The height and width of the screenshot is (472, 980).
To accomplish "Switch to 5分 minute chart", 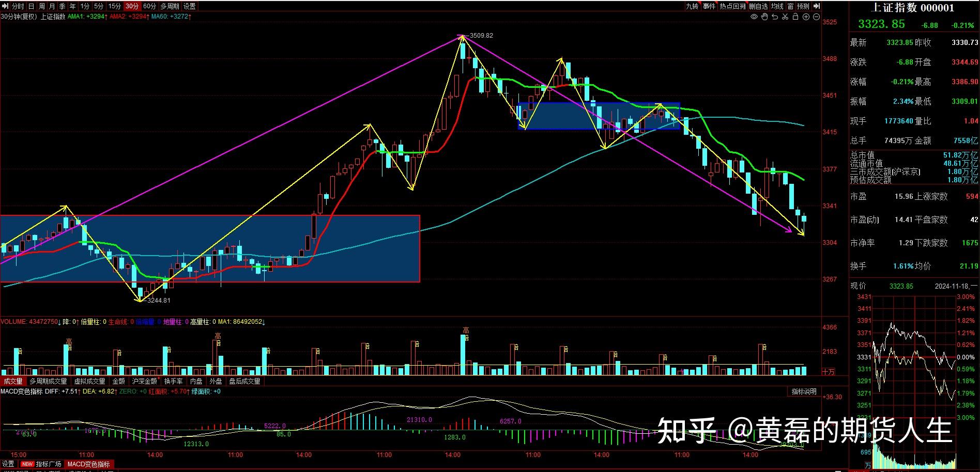I will click(x=99, y=6).
